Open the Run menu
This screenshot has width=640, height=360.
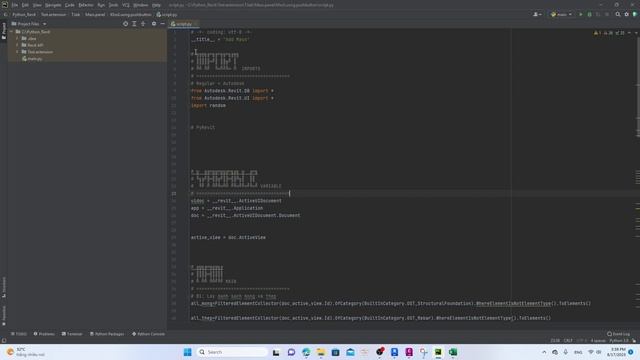(101, 5)
